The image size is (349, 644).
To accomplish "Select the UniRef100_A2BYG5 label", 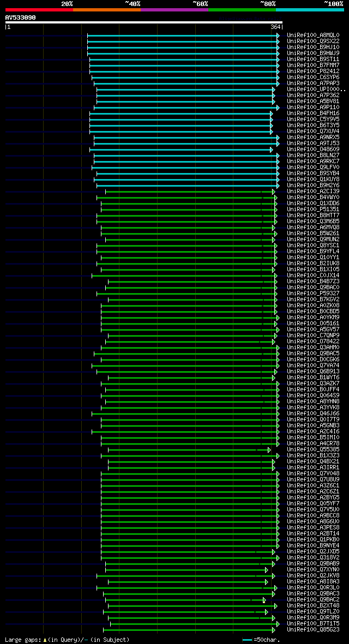I will (313, 497).
